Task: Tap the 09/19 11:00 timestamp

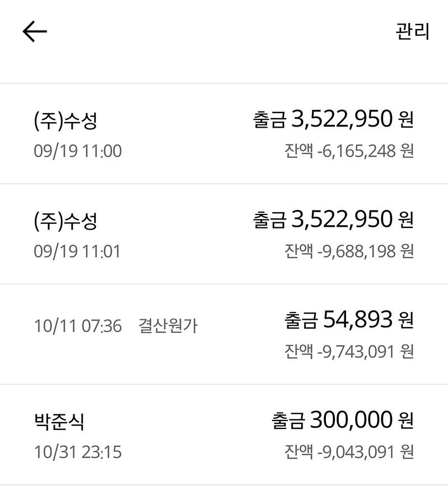Action: click(77, 151)
